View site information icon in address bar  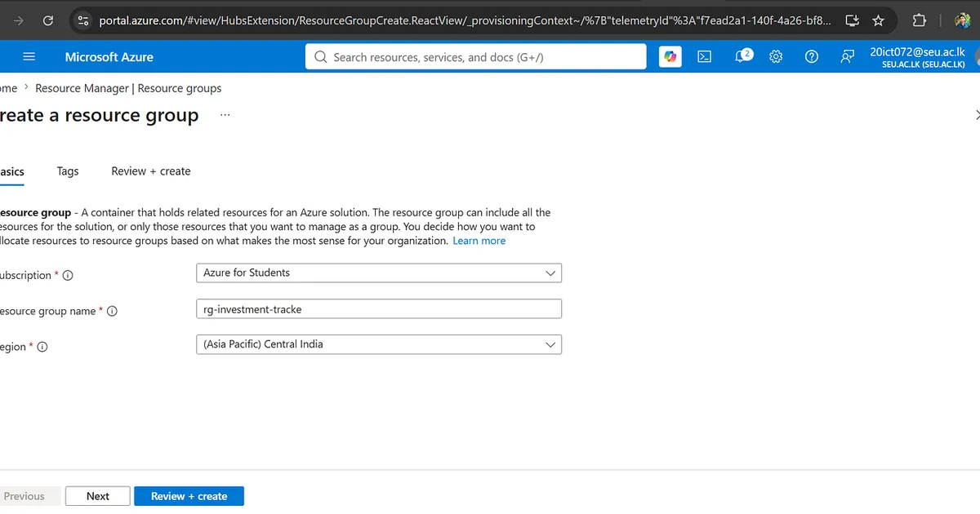[83, 20]
